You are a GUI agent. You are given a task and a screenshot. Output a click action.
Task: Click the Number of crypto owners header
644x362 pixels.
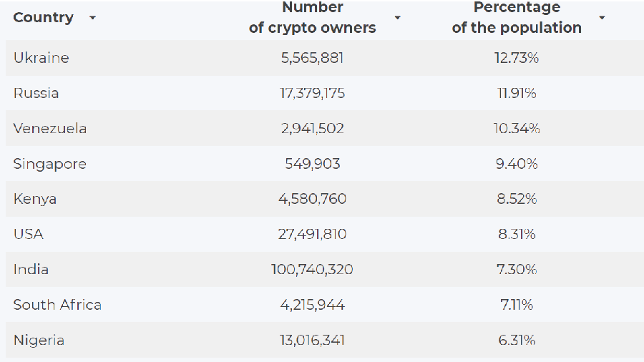tap(312, 18)
